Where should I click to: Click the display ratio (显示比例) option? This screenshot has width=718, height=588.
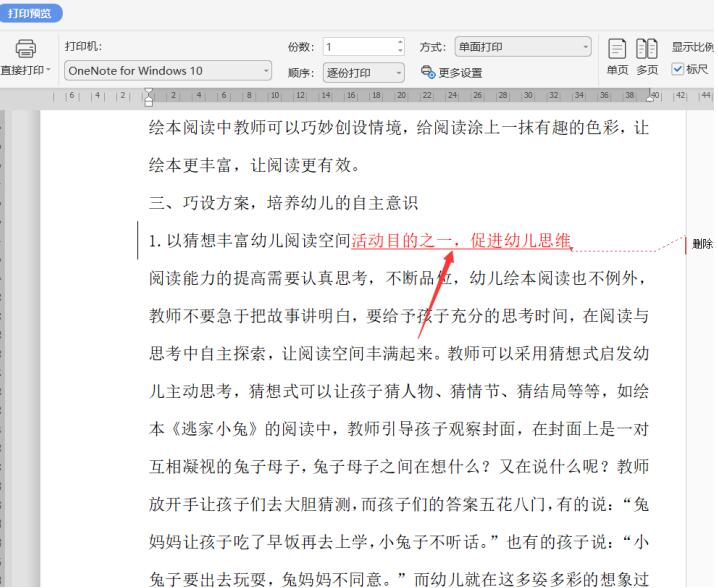693,47
